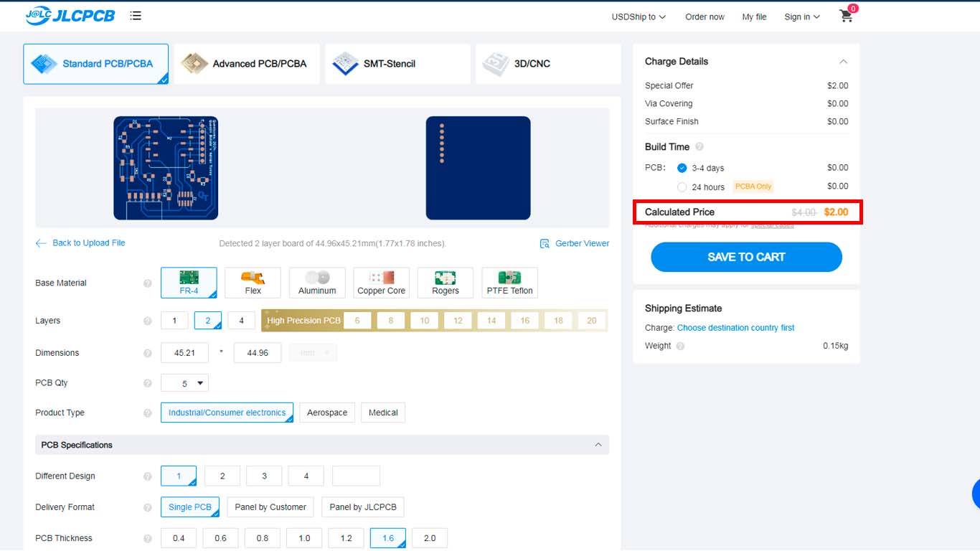The height and width of the screenshot is (551, 980).
Task: Click the back arrow beside Back to Upload File
Action: [x=41, y=243]
